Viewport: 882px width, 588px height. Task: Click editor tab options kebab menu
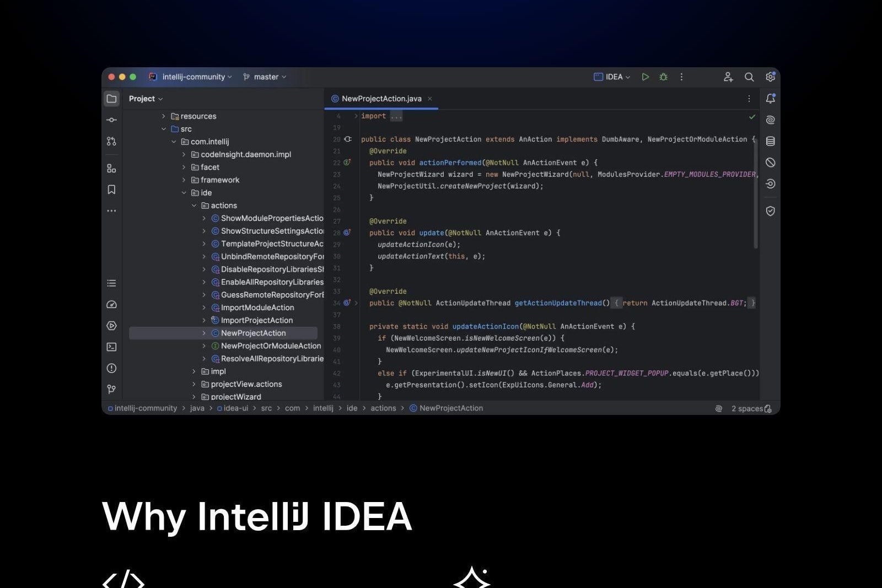click(x=749, y=99)
